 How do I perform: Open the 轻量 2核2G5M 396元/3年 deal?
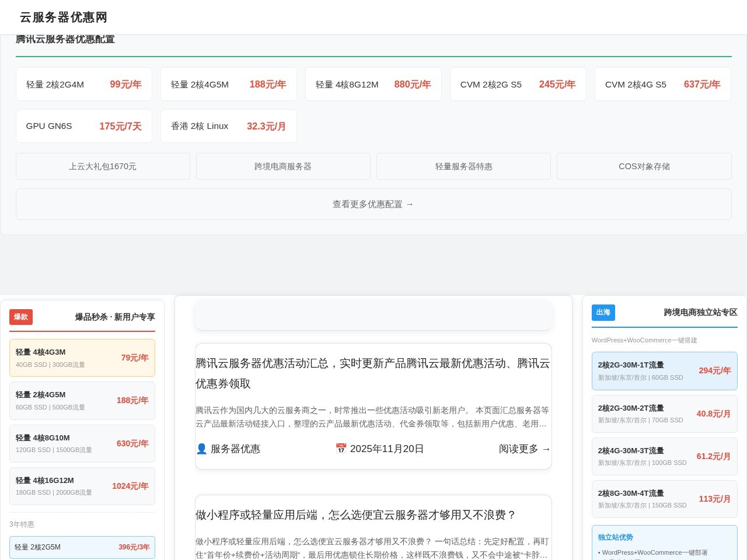pyautogui.click(x=82, y=547)
